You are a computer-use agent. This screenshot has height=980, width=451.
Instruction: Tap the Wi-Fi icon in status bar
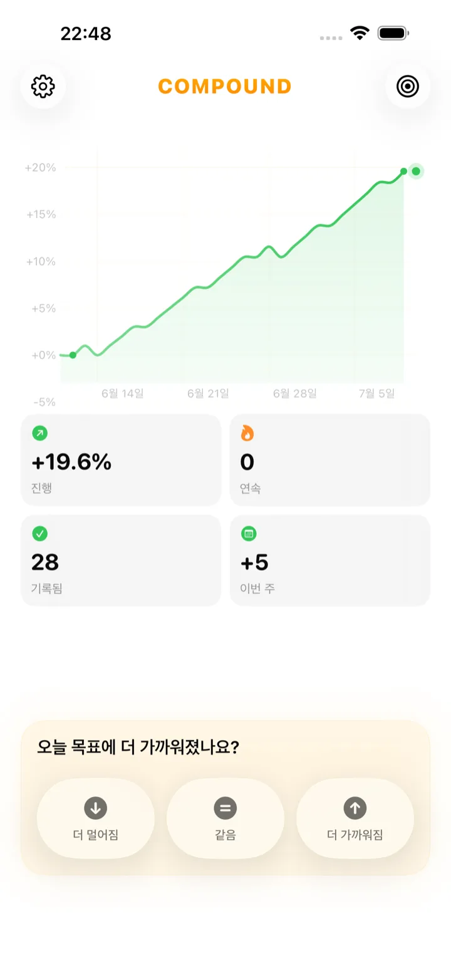(360, 33)
